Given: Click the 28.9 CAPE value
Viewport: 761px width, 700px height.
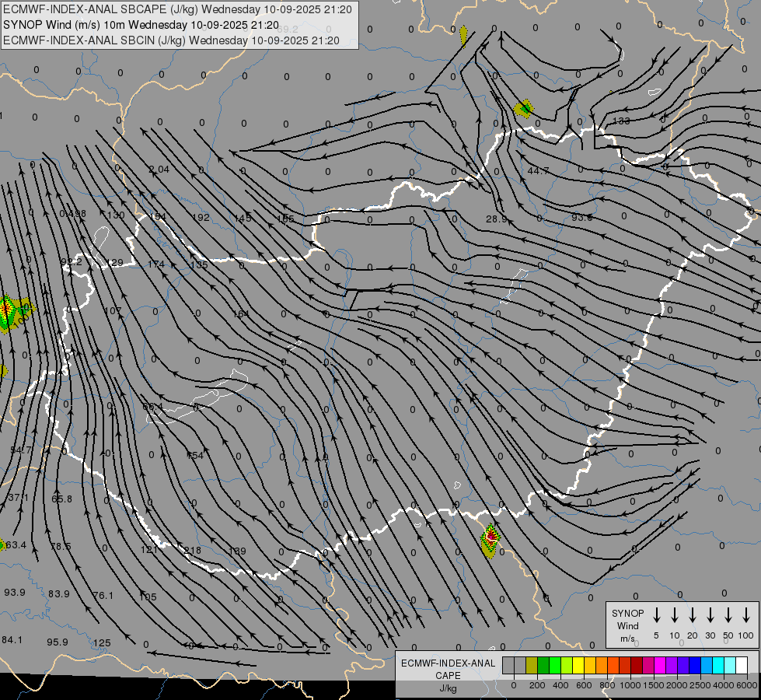Looking at the screenshot, I should [497, 219].
